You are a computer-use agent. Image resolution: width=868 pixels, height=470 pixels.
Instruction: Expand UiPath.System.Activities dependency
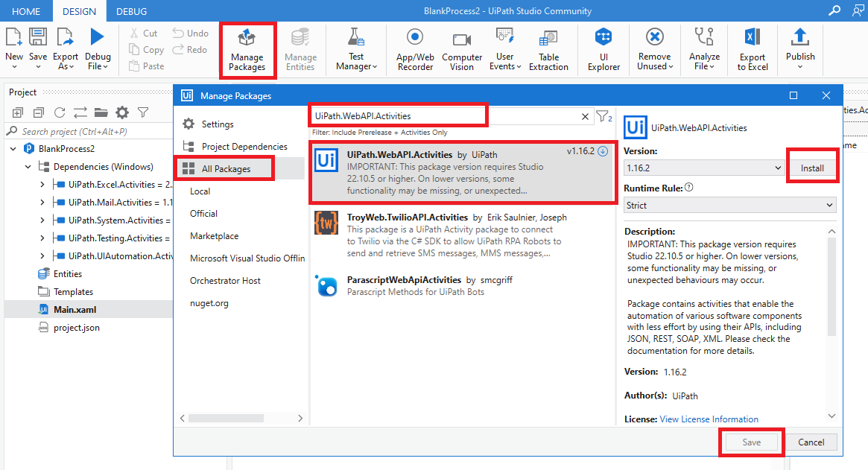pyautogui.click(x=42, y=220)
